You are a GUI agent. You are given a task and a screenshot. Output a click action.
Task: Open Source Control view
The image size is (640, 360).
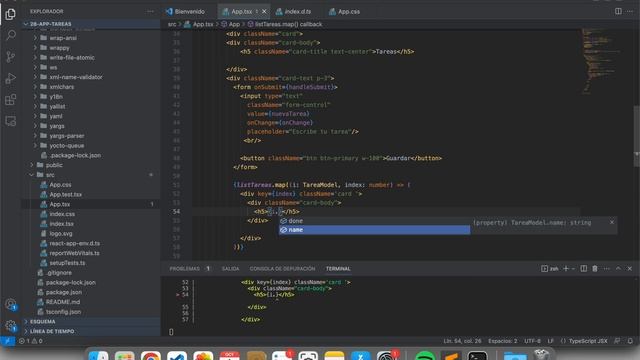(x=11, y=57)
